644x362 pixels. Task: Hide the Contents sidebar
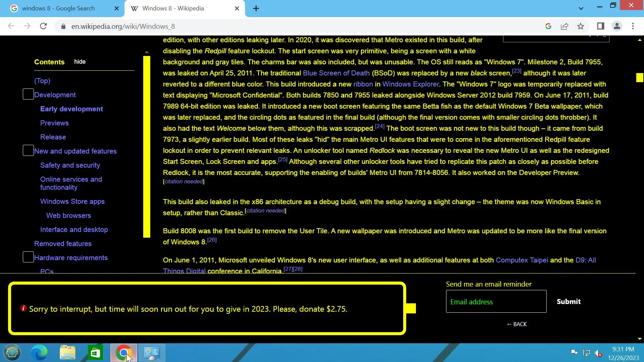80,62
